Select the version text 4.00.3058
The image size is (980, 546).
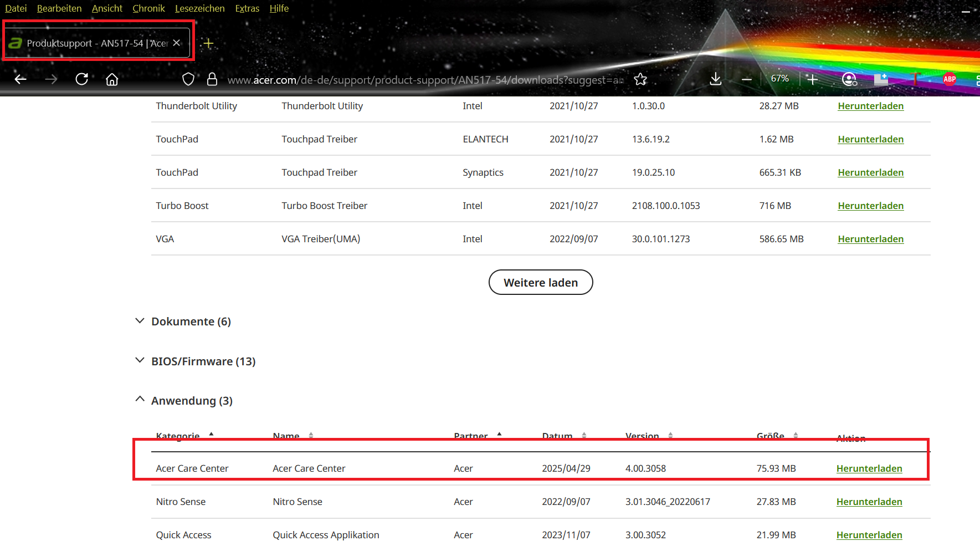(645, 468)
